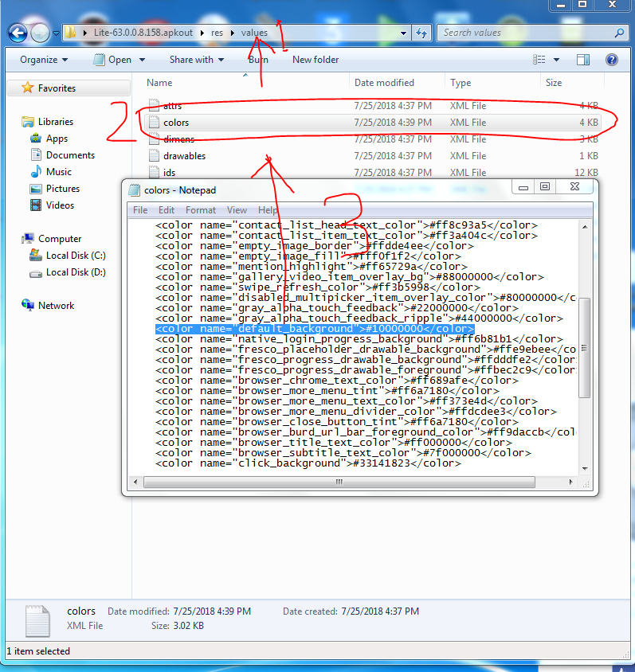The image size is (635, 672).
Task: Expand the arrow after res breadcrumb
Action: point(233,33)
